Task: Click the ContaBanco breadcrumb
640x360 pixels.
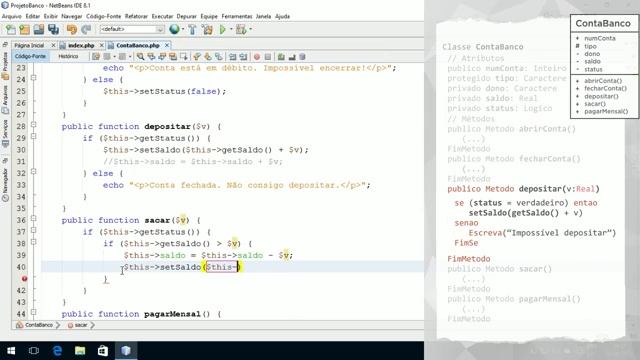Action: pyautogui.click(x=35, y=325)
